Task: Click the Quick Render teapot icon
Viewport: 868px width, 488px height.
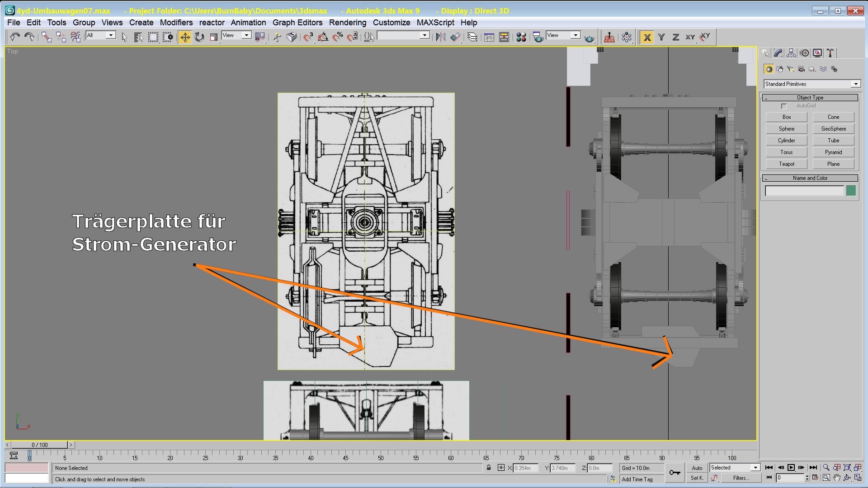Action: click(x=589, y=38)
